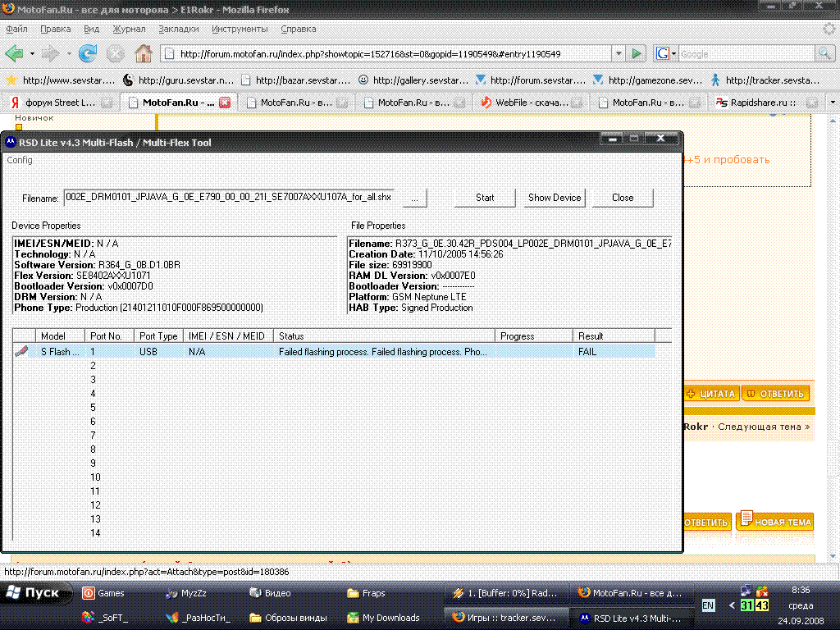
Task: Open the Вид menu
Action: tap(92, 29)
